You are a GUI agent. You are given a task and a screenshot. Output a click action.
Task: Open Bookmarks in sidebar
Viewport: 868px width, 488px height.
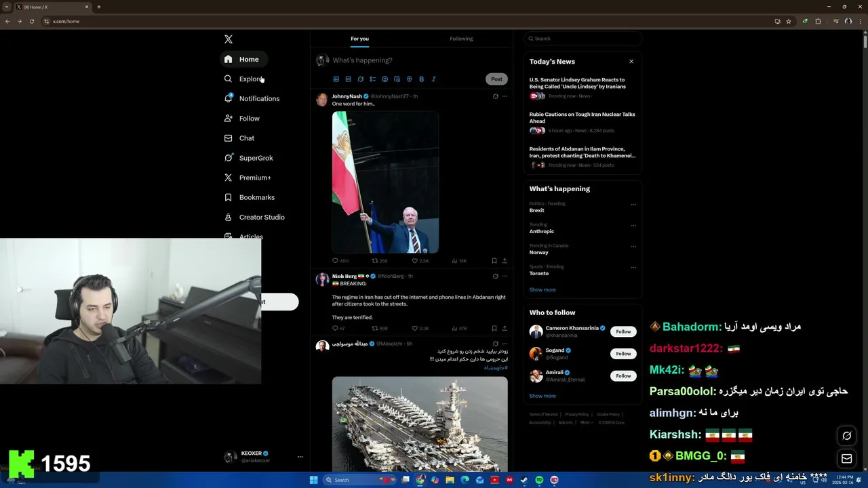[249, 197]
